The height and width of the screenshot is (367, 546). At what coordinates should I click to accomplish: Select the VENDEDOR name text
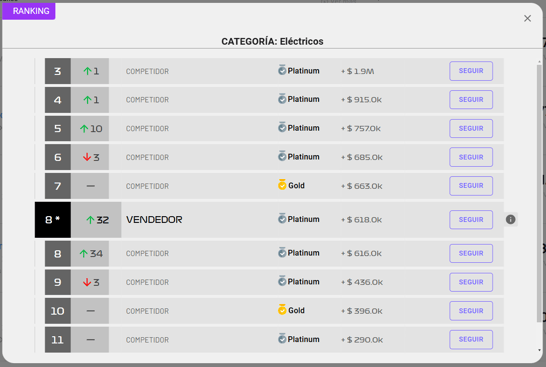[154, 220]
